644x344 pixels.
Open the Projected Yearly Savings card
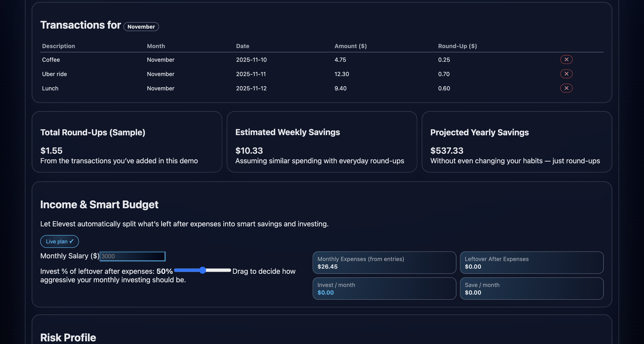tap(517, 142)
